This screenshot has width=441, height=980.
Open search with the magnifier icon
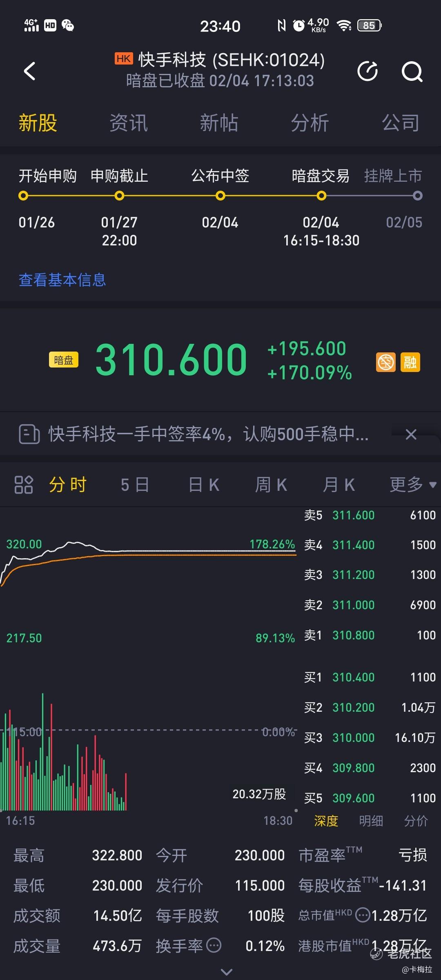coord(412,71)
